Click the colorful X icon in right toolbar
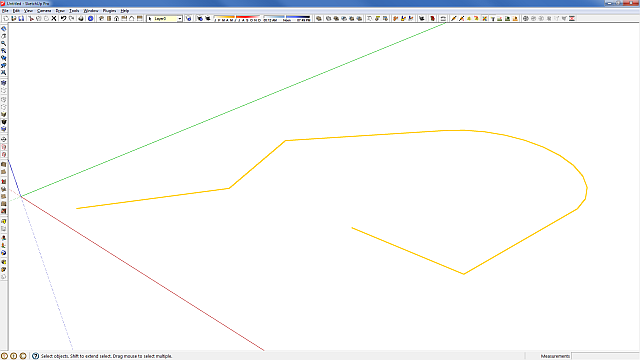The width and height of the screenshot is (640, 360). pyautogui.click(x=484, y=18)
